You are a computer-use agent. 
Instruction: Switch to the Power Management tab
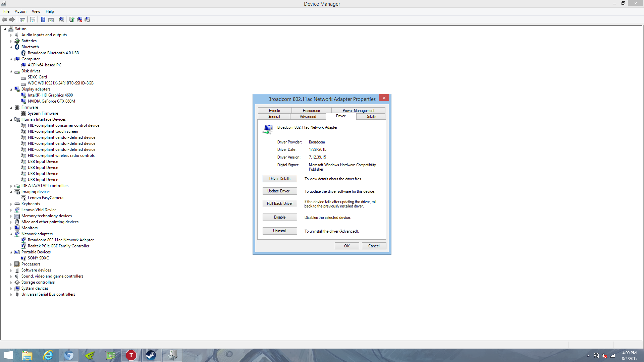[358, 110]
